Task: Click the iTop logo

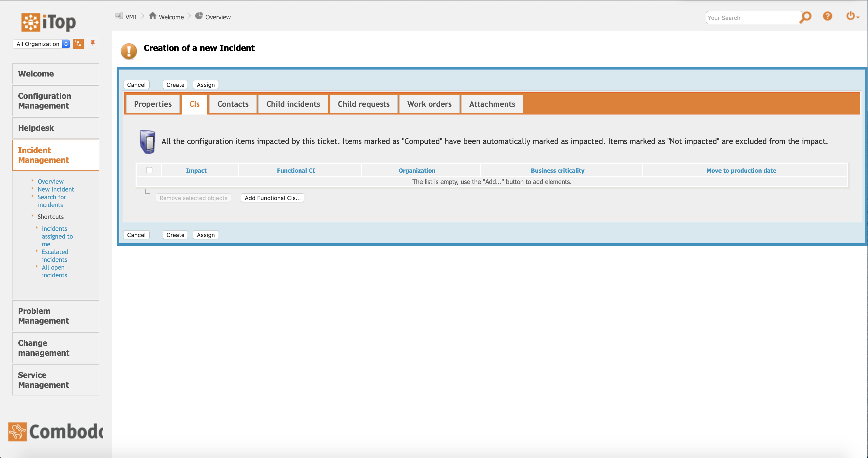Action: click(49, 22)
